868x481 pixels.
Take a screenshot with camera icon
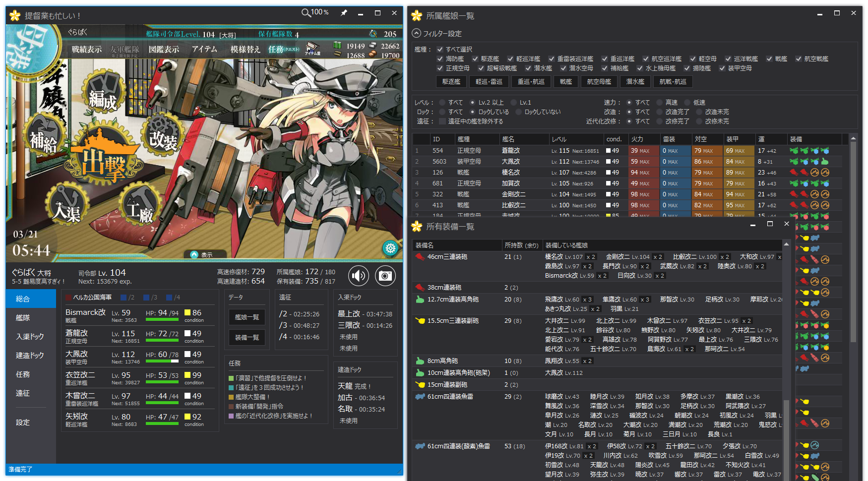pyautogui.click(x=385, y=276)
